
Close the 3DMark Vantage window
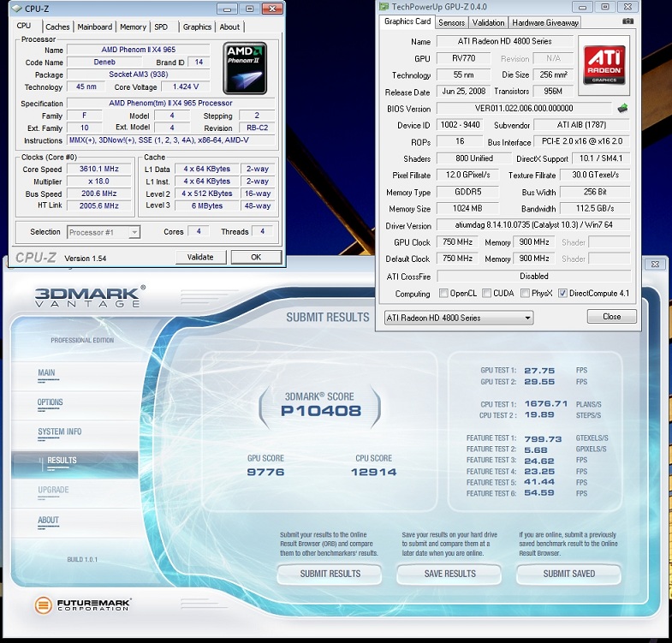[x=655, y=264]
